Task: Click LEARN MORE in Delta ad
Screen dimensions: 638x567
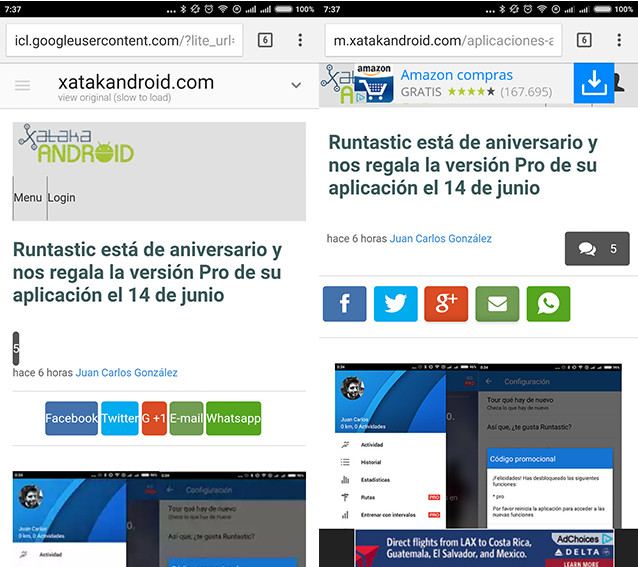Action: (x=581, y=564)
